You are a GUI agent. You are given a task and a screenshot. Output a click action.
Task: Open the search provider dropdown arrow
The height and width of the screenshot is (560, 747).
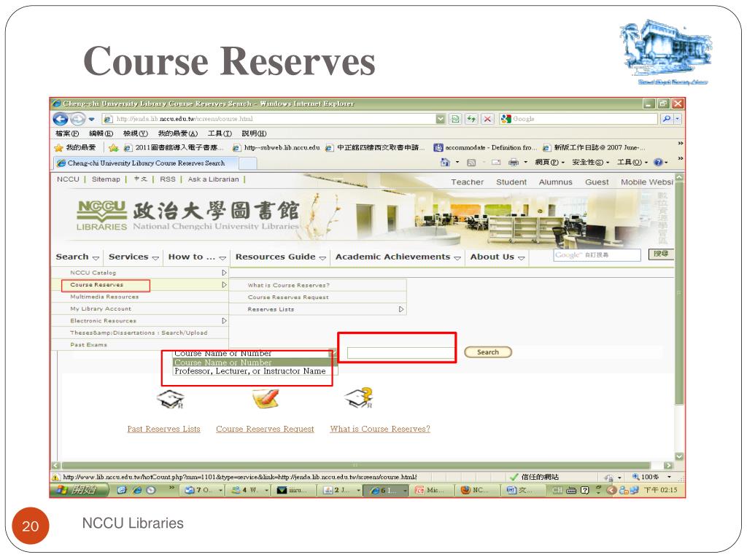point(678,119)
